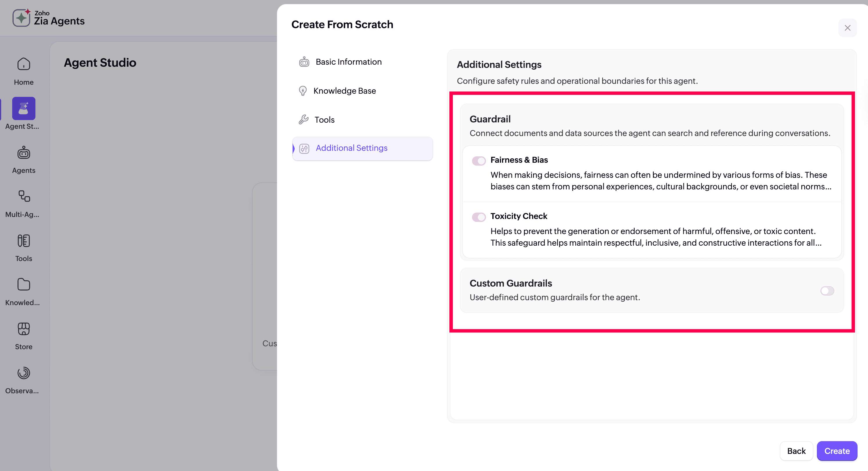Click the Agent Studio page title
Image resolution: width=868 pixels, height=471 pixels.
pyautogui.click(x=100, y=63)
